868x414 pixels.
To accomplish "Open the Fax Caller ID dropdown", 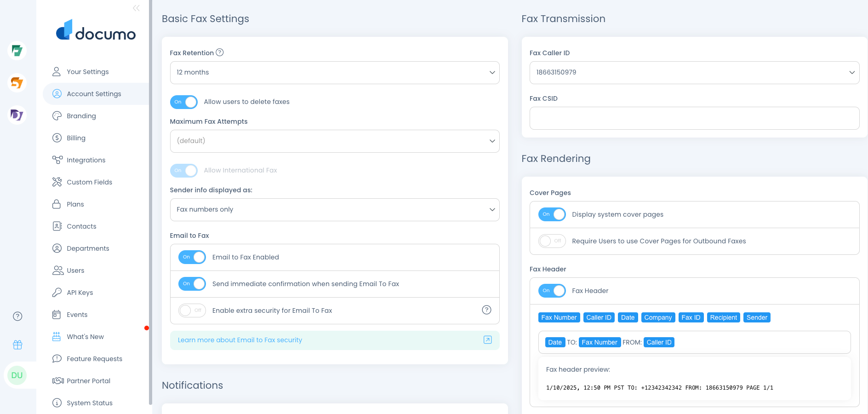I will (694, 73).
